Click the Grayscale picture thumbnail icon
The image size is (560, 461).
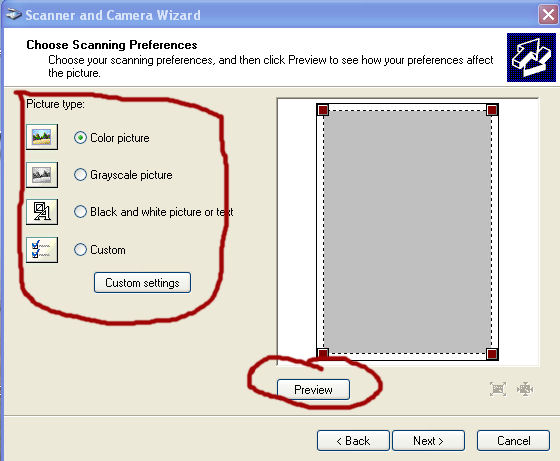(42, 175)
